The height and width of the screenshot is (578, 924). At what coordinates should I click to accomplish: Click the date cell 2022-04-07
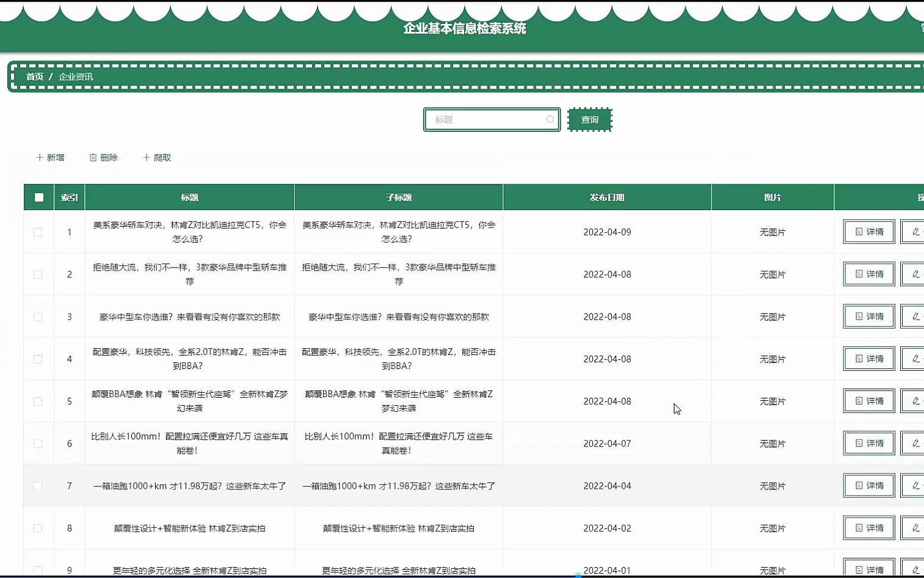[607, 444]
